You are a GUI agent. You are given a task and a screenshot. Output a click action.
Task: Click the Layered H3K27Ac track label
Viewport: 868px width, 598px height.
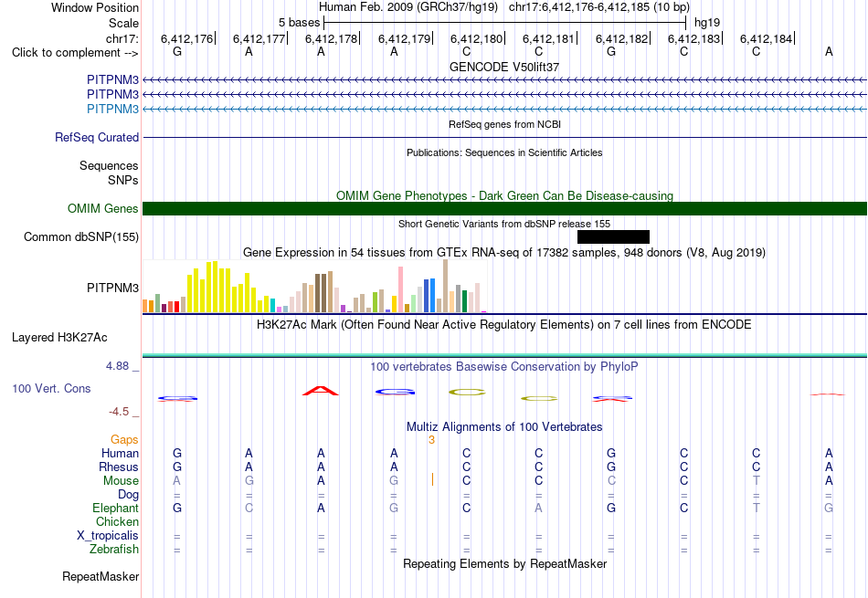pos(59,338)
